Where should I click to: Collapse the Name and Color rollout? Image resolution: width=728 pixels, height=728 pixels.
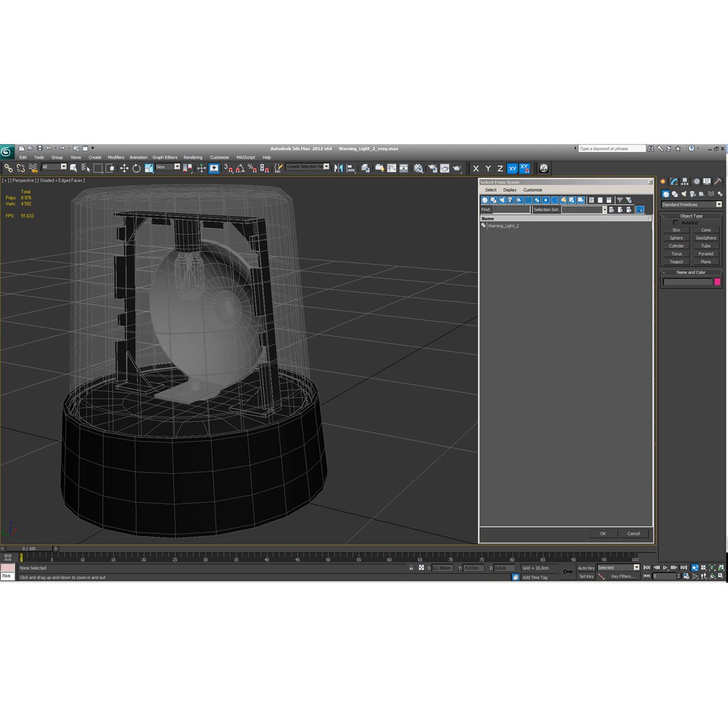691,272
